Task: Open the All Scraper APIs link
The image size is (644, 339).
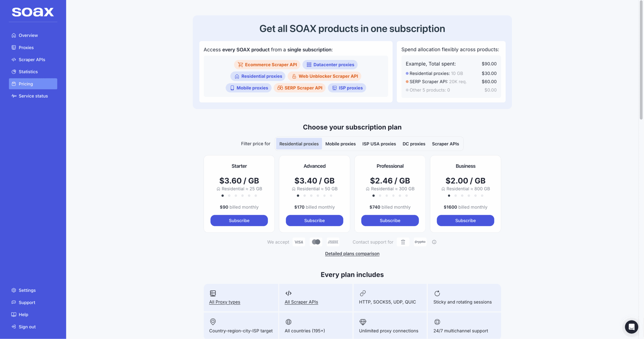Action: coord(301,302)
